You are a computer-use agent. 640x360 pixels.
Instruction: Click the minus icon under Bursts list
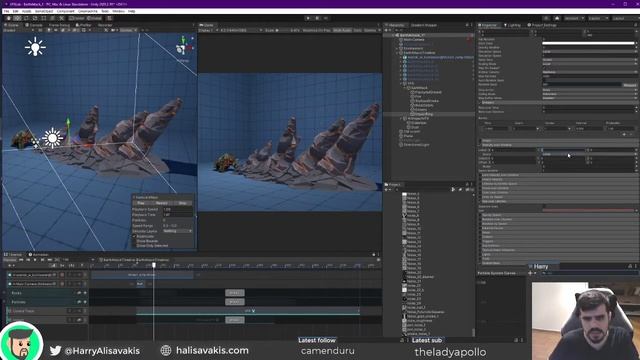631,134
